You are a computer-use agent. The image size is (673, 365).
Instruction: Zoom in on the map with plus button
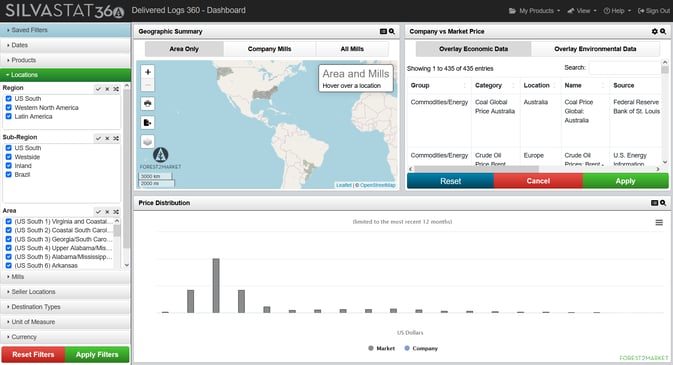click(x=148, y=72)
